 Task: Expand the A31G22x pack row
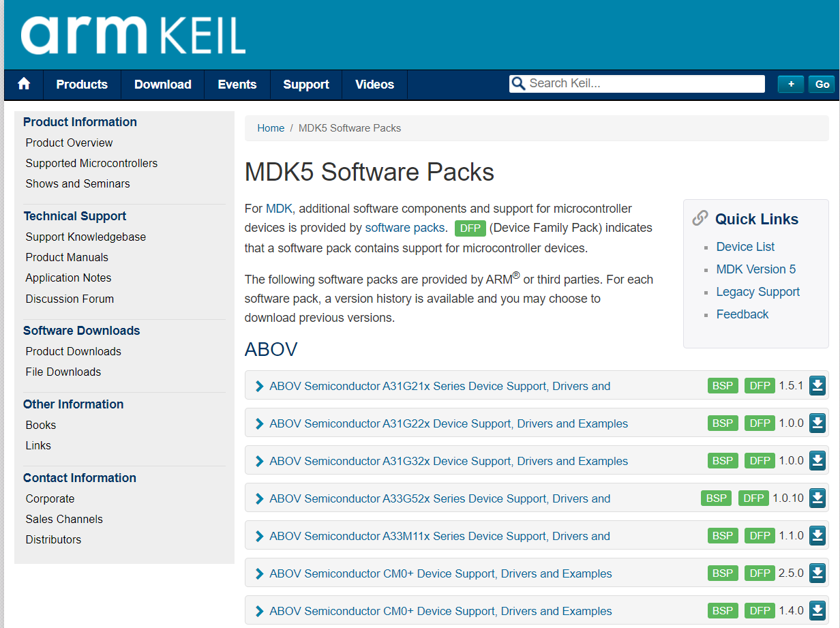tap(259, 423)
